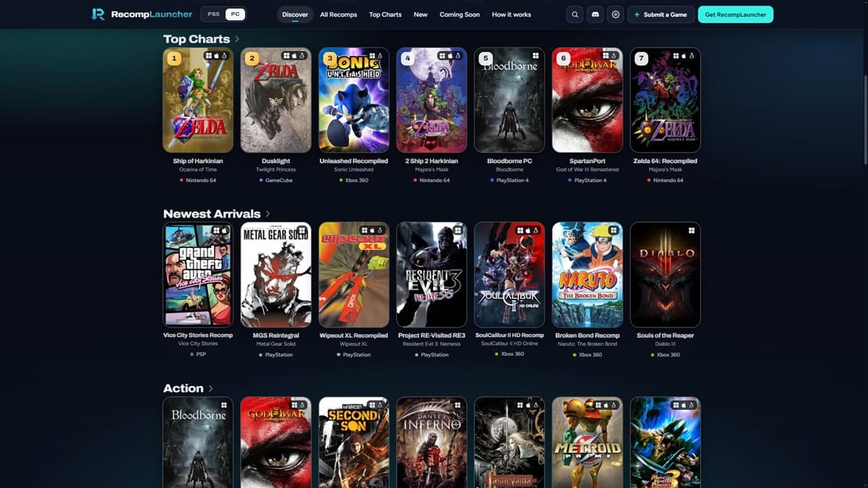Click the rank 6 badge on SpartanPort

(x=563, y=59)
